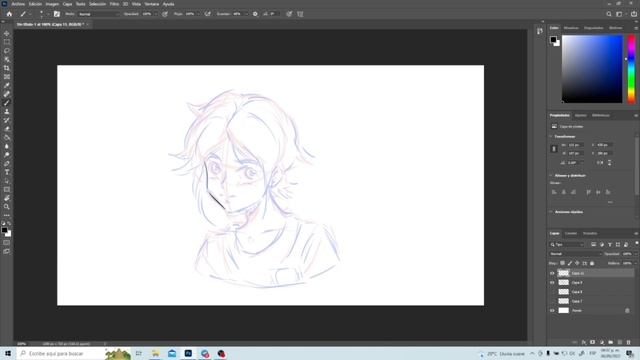This screenshot has height=360, width=640.
Task: Show the Capa 7 layer
Action: 552,301
